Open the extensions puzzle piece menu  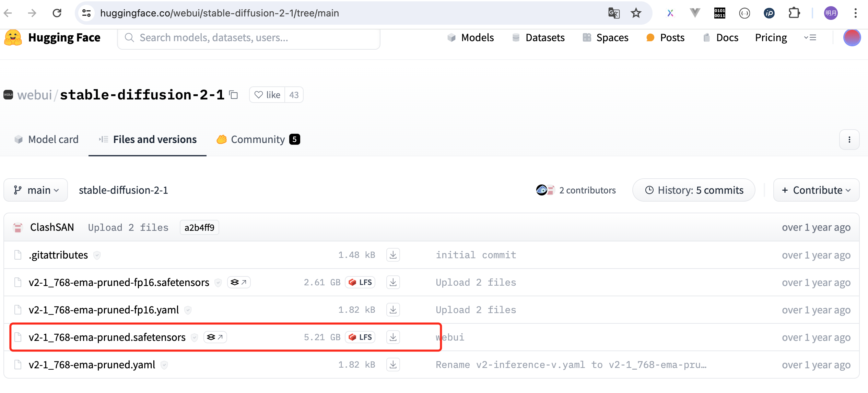[794, 13]
